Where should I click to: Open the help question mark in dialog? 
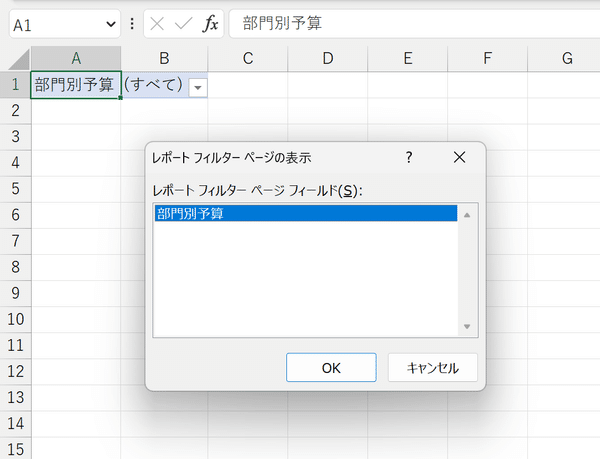pos(409,157)
